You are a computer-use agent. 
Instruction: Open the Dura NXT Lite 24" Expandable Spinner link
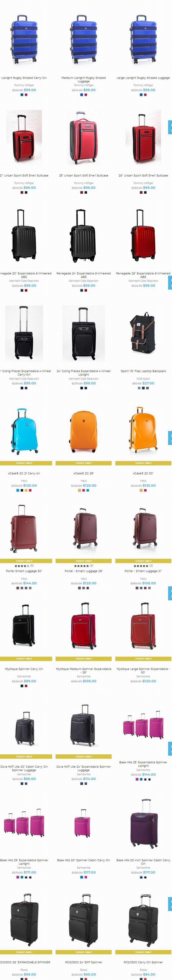pyautogui.click(x=84, y=768)
